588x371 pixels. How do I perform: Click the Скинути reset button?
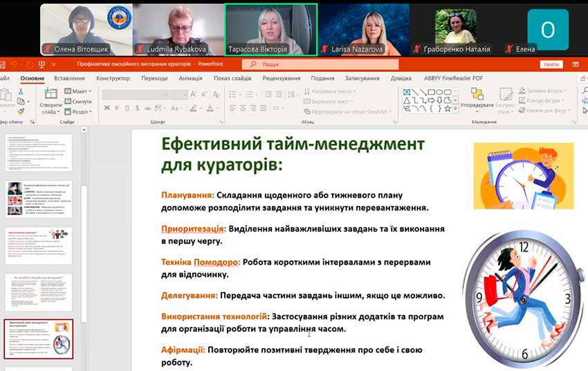77,102
